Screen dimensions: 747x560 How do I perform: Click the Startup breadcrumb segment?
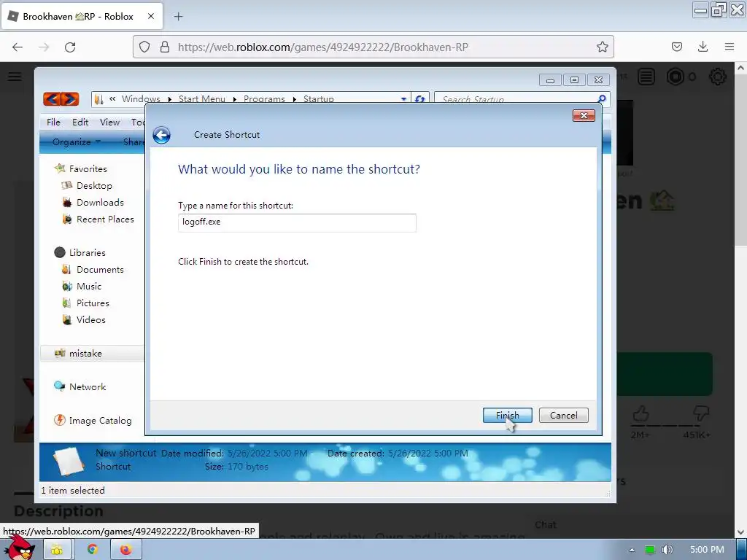click(x=319, y=99)
